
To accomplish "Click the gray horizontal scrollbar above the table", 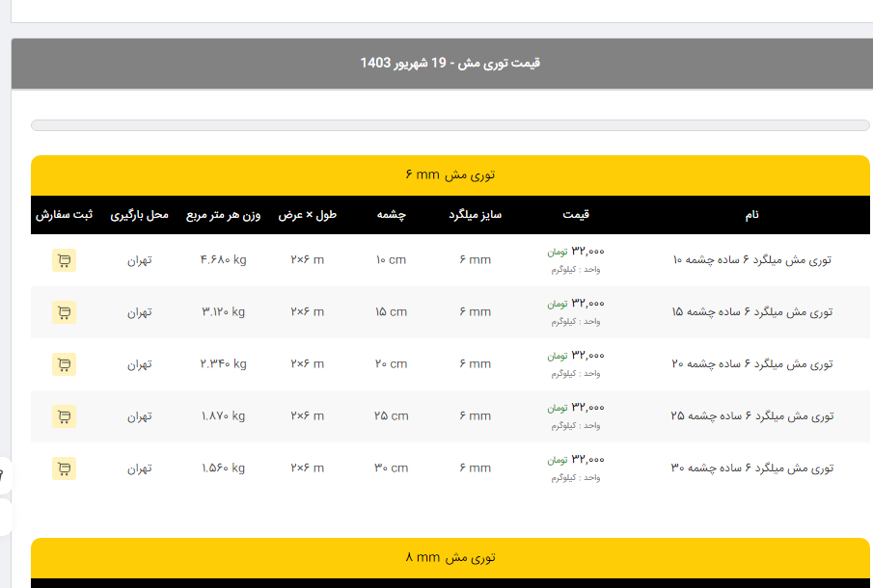I will [x=450, y=125].
